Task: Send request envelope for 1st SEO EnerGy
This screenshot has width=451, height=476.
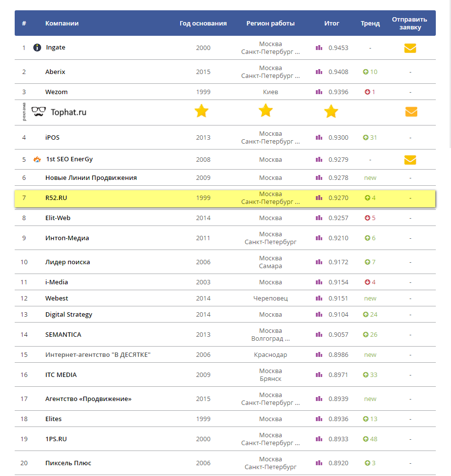Action: click(x=410, y=160)
